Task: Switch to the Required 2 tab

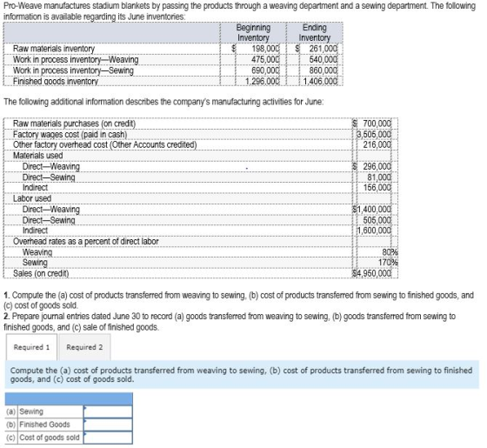Action: (x=84, y=347)
